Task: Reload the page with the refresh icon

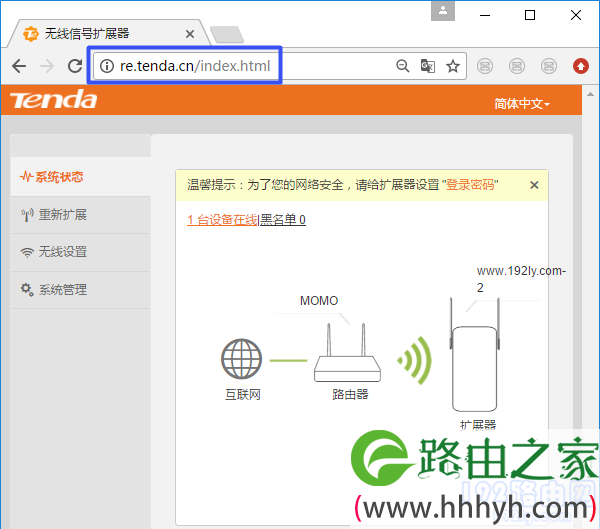Action: [75, 66]
